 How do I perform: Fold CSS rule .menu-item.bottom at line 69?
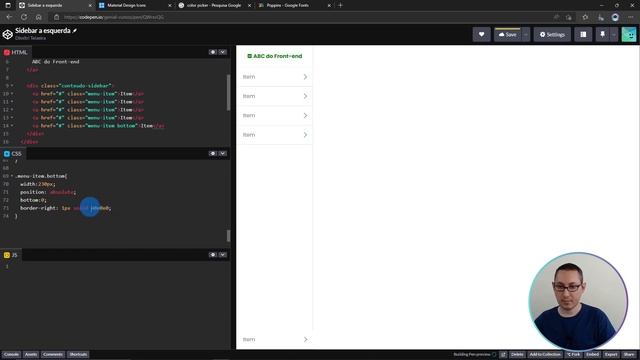12,176
